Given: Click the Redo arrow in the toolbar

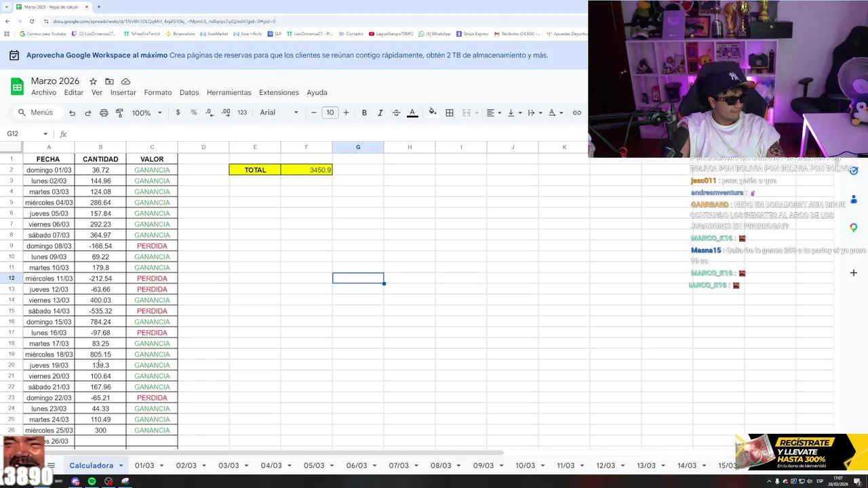Looking at the screenshot, I should (87, 113).
